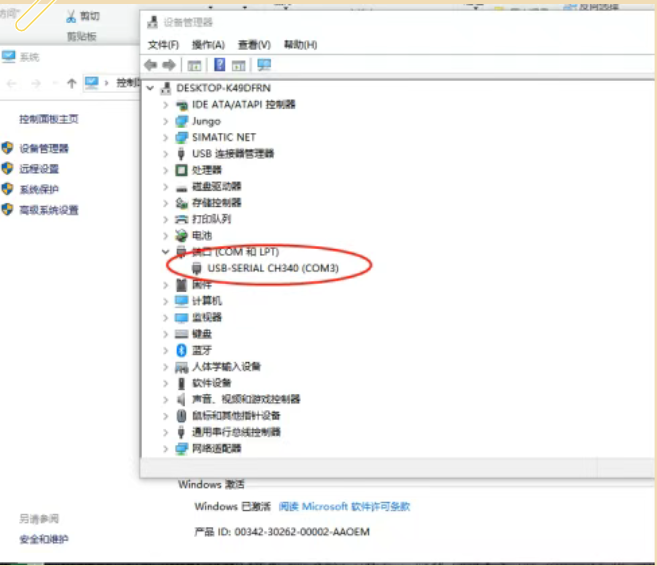The width and height of the screenshot is (657, 566).
Task: Open Security and Maintenance link
Action: [x=44, y=539]
